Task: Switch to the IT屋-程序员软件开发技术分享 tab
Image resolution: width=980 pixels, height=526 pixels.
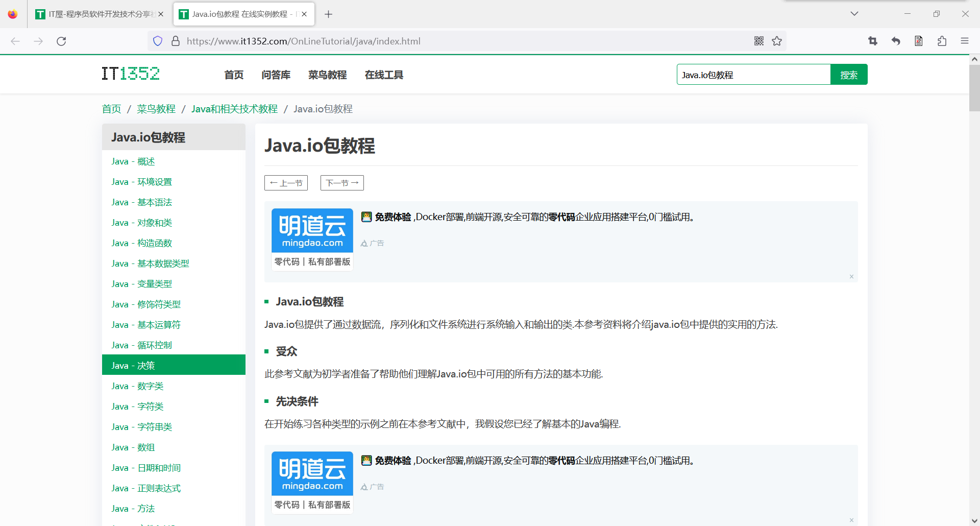Action: pyautogui.click(x=100, y=14)
